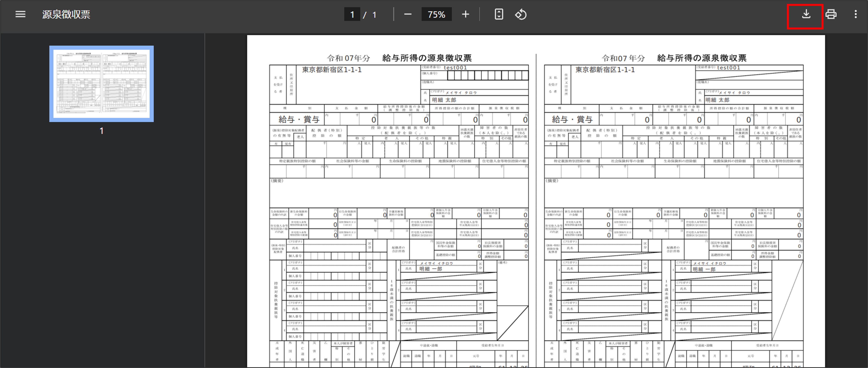Rotate the page counterclockwise
868x368 pixels.
tap(521, 14)
